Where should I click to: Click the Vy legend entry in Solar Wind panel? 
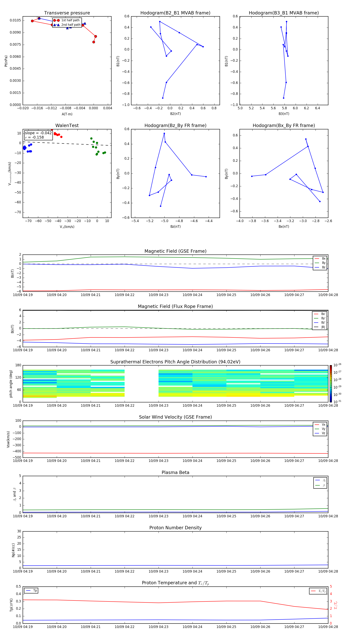(x=320, y=429)
